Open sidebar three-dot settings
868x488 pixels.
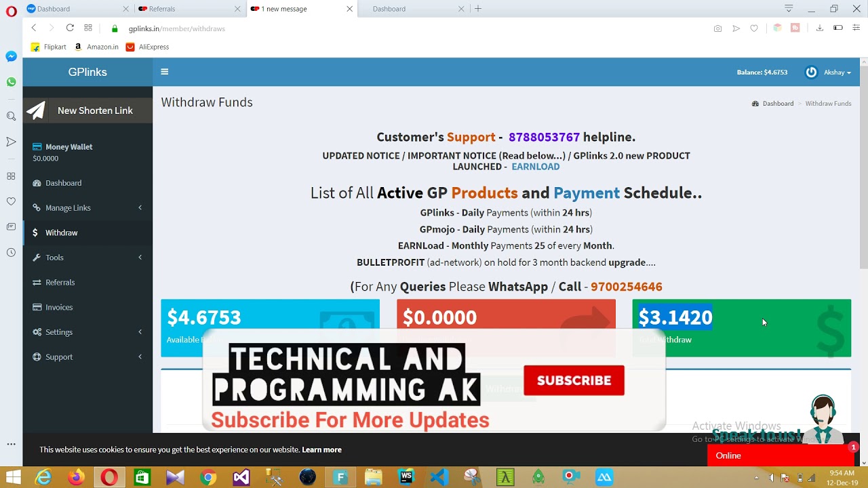pyautogui.click(x=11, y=444)
